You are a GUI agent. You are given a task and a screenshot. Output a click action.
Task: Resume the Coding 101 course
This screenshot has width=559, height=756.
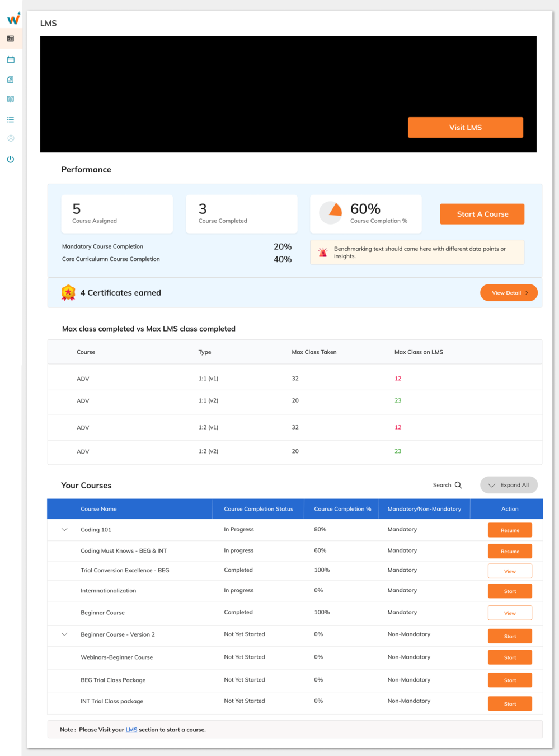coord(510,530)
